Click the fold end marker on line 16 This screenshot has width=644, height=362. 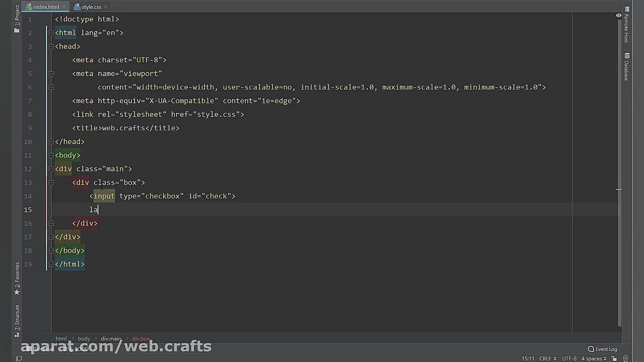click(x=51, y=223)
